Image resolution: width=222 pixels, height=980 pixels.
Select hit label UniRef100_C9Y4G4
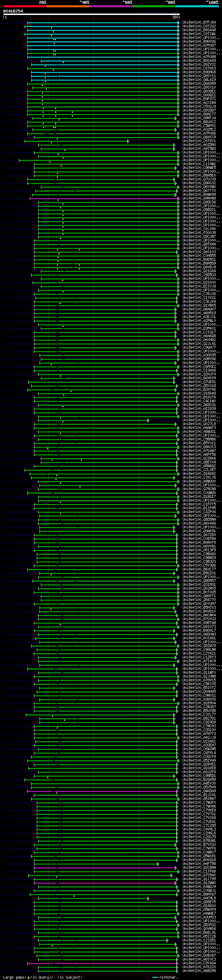click(x=199, y=963)
